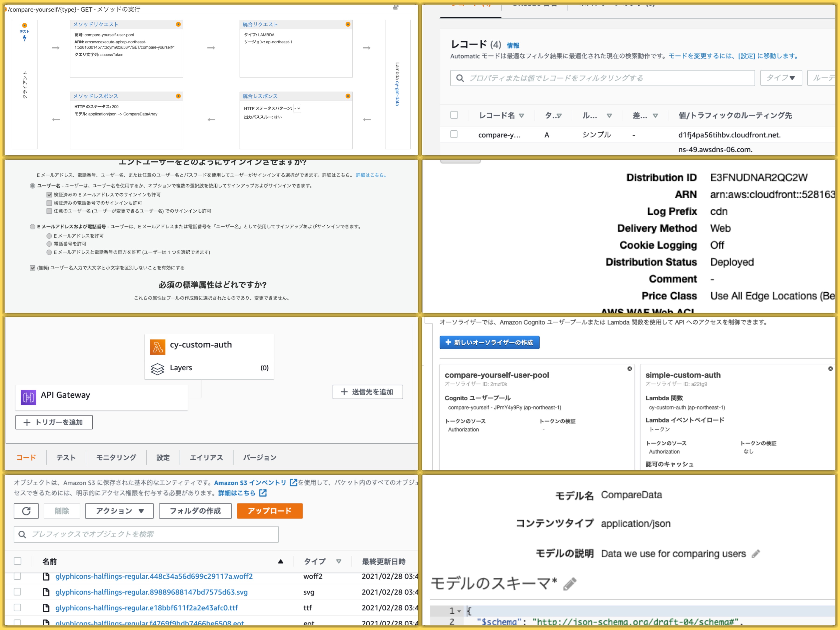Click the S3 objects refresh icon button
Image resolution: width=840 pixels, height=630 pixels.
click(x=26, y=511)
